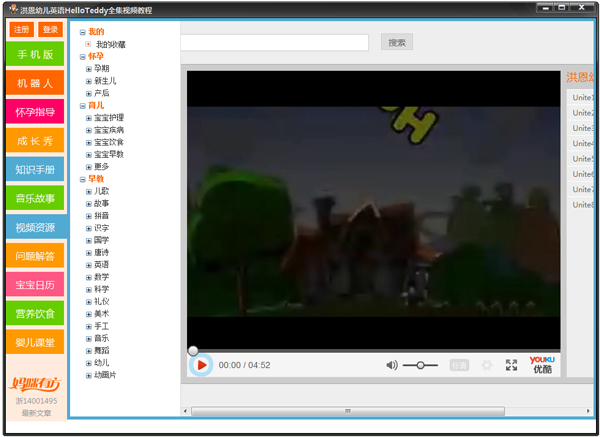
Task: Change video quality with 标清 button
Action: click(x=459, y=365)
